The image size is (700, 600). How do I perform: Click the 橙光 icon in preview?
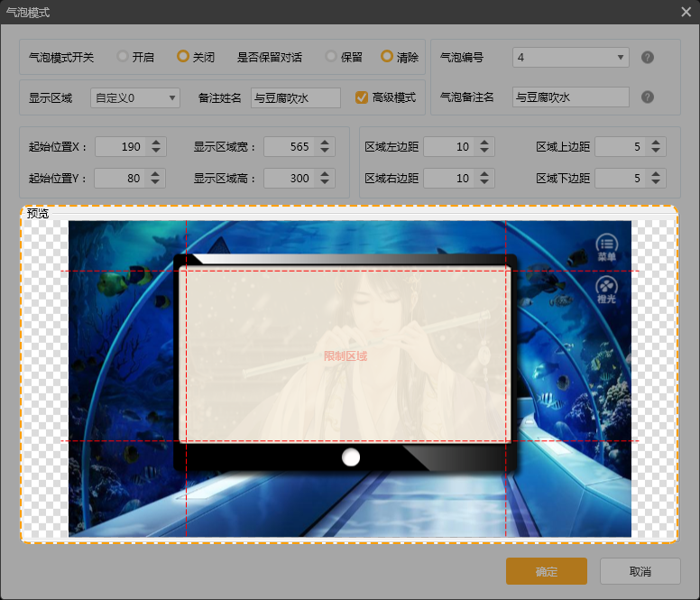[606, 289]
